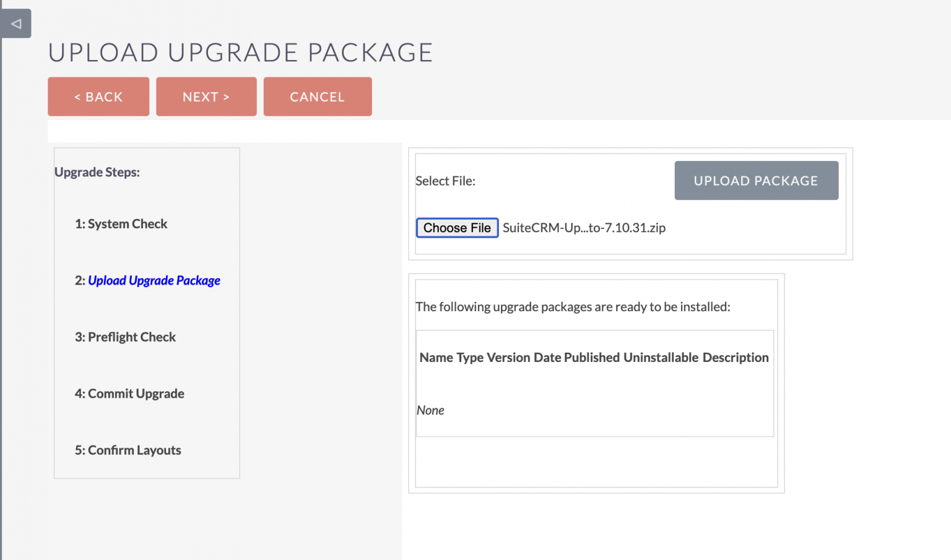The height and width of the screenshot is (560, 951).
Task: Click the SuiteCRM-Up...to-7.10.31.zip filename
Action: pos(584,228)
